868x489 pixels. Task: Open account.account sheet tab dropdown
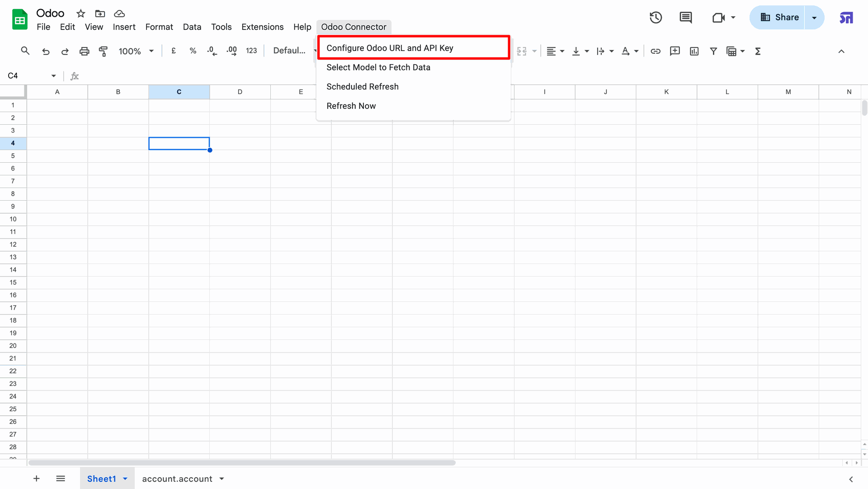(222, 479)
